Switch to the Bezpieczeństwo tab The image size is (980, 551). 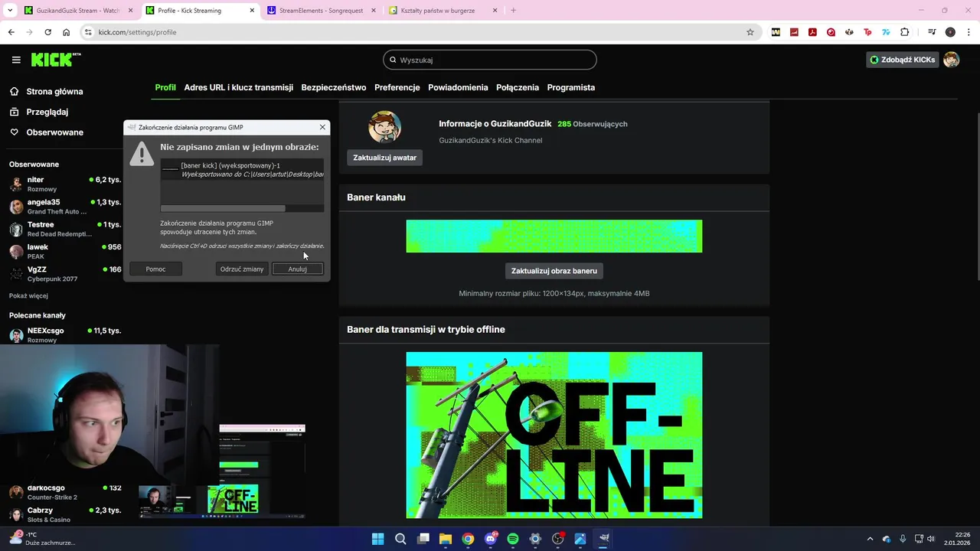point(334,87)
